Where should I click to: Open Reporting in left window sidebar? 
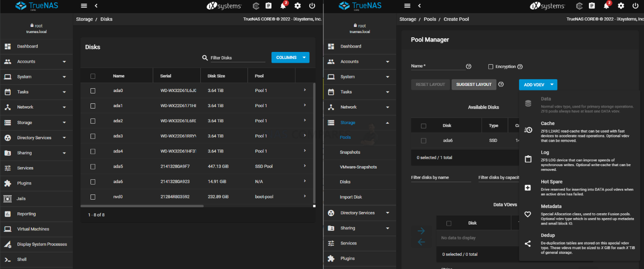click(x=36, y=214)
